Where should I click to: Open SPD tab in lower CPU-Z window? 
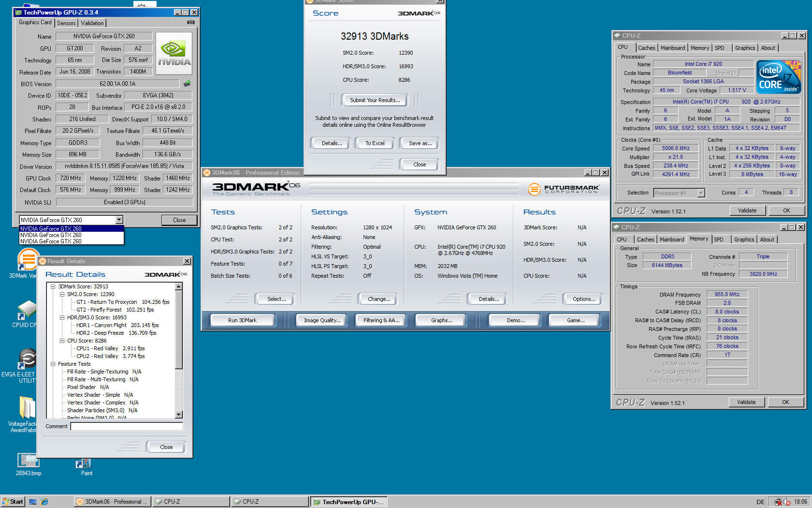tap(719, 239)
